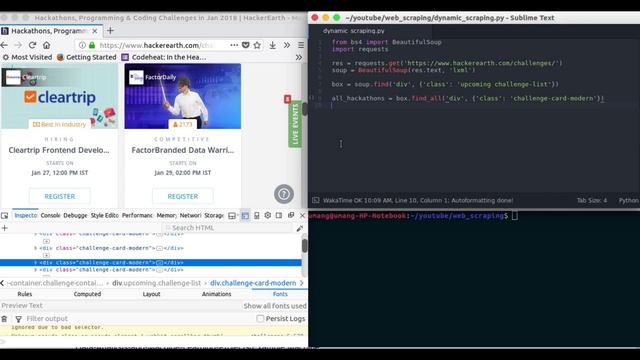
Task: Click the console filter funnel icon
Action: [18, 319]
